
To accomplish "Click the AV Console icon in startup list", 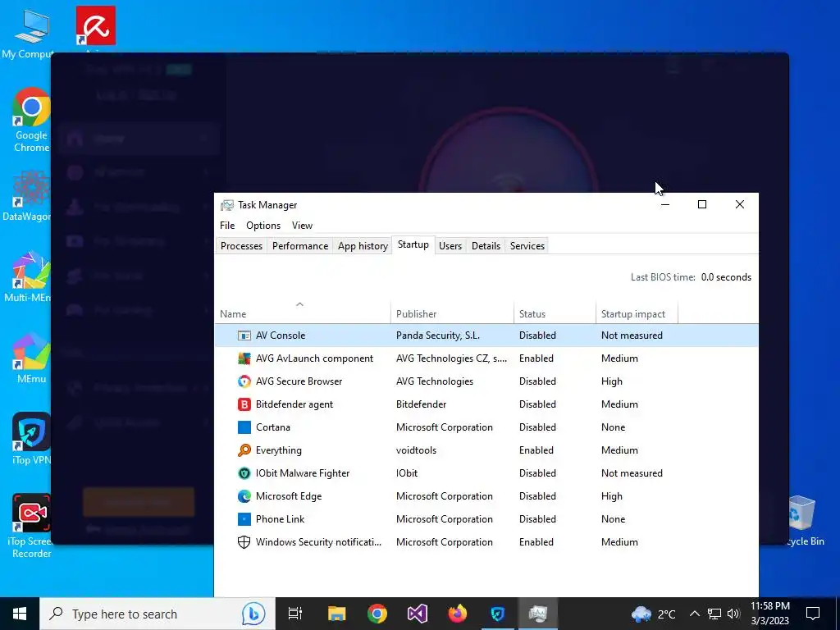I will tap(244, 336).
